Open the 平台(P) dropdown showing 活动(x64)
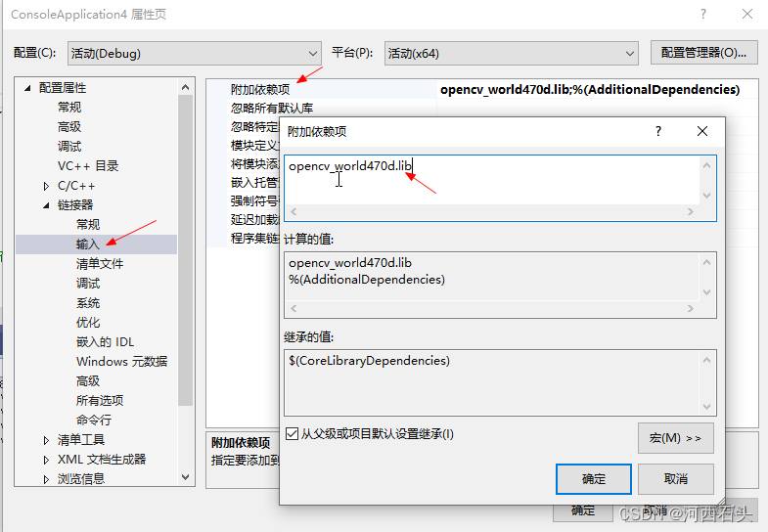768x532 pixels. click(x=511, y=54)
